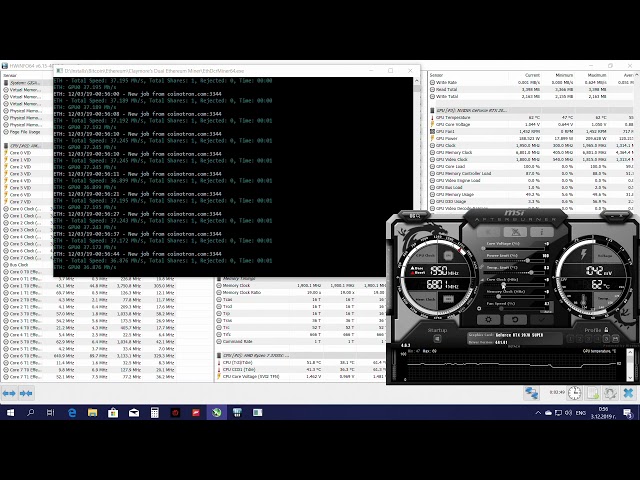Toggle the Profile lock icon
Image resolution: width=640 pixels, height=480 pixels.
[607, 330]
